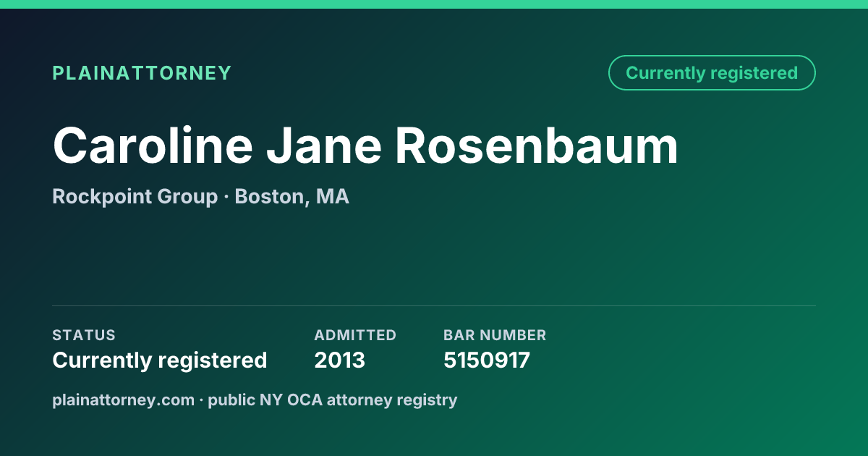868x456 pixels.
Task: Click the word Rosenbaum in the heading
Action: click(537, 145)
